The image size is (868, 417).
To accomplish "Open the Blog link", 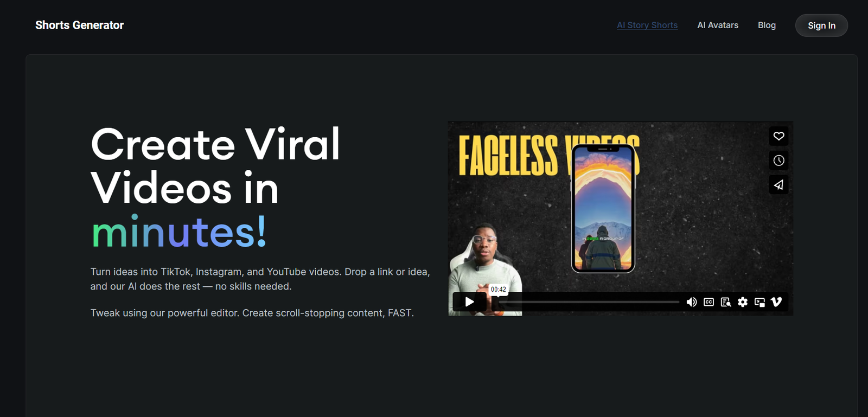I will tap(767, 25).
